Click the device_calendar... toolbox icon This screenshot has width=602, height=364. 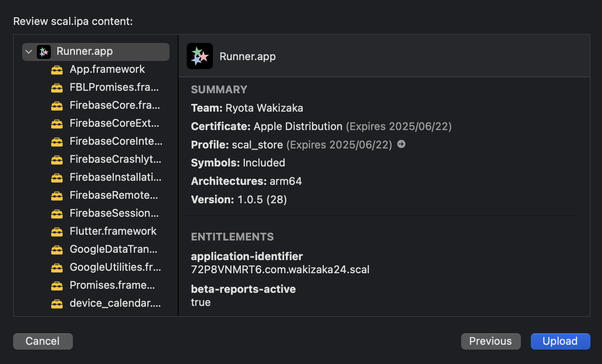pyautogui.click(x=57, y=304)
